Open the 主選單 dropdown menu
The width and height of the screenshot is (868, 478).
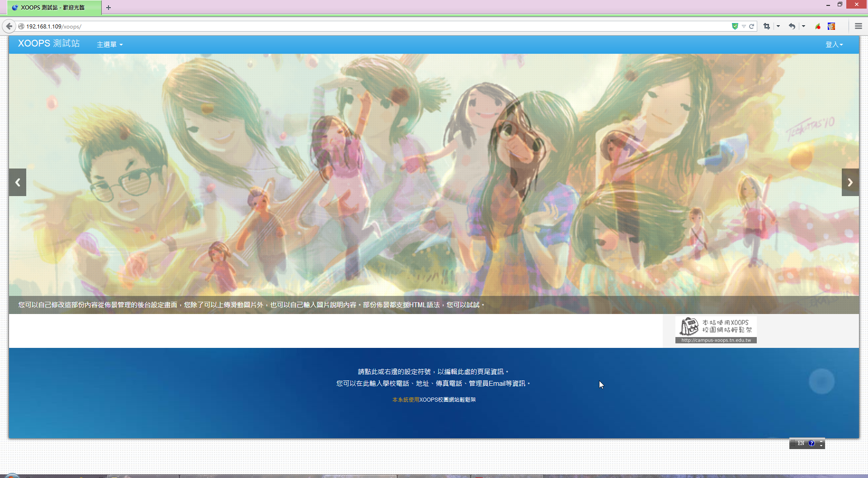(x=110, y=44)
